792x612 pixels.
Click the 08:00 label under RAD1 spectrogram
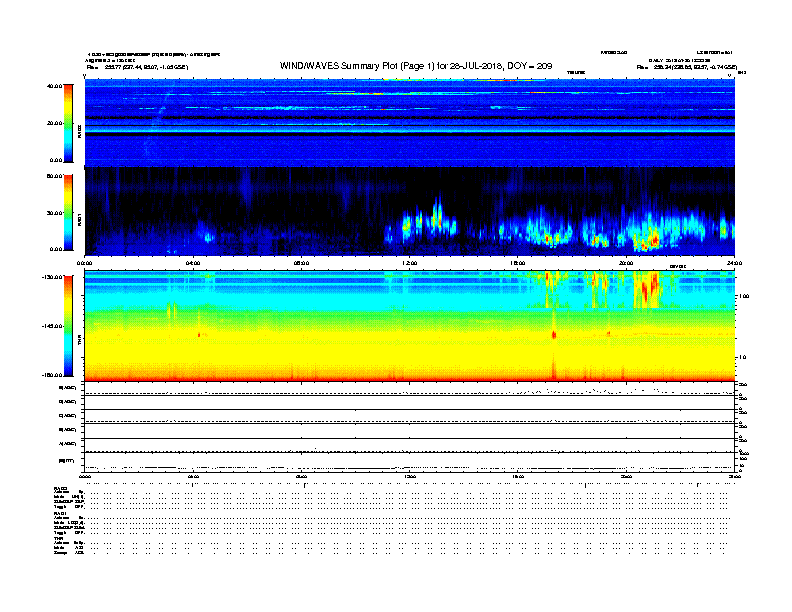click(x=301, y=263)
